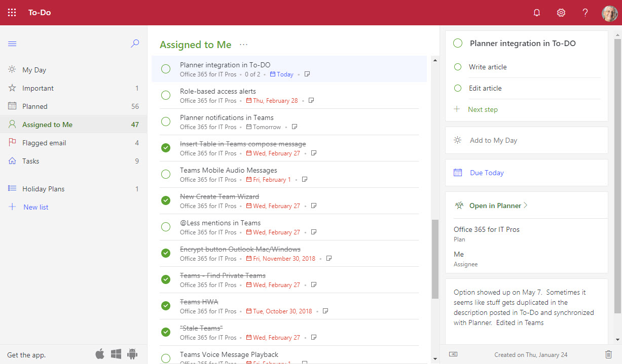
Task: Click the help question mark icon
Action: coord(585,13)
